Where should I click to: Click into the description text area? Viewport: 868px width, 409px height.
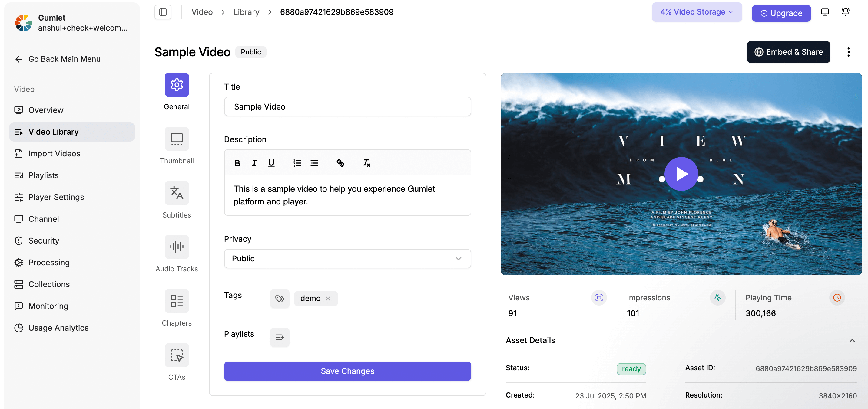[347, 195]
